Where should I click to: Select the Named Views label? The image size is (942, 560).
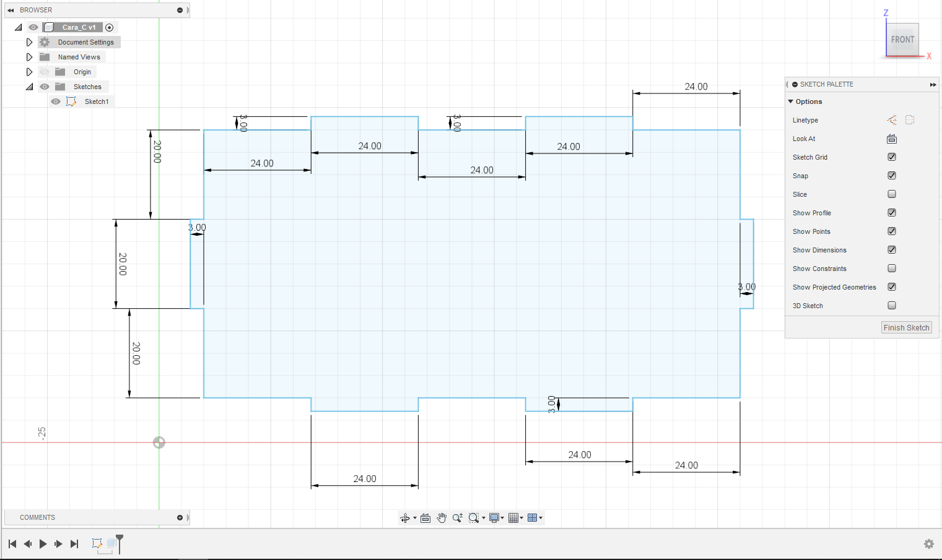point(79,57)
